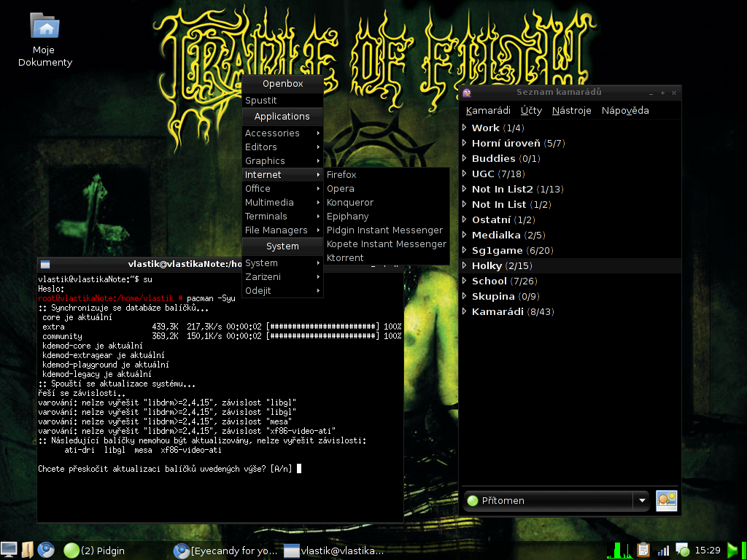This screenshot has height=560, width=747.
Task: Open the file manager folder icon in the panel
Action: pyautogui.click(x=27, y=550)
